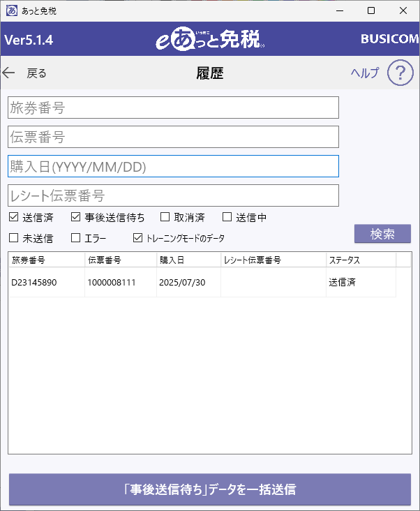Screen dimensions: 420x511
Task: Check the エラー checkbox
Action: [x=75, y=237]
